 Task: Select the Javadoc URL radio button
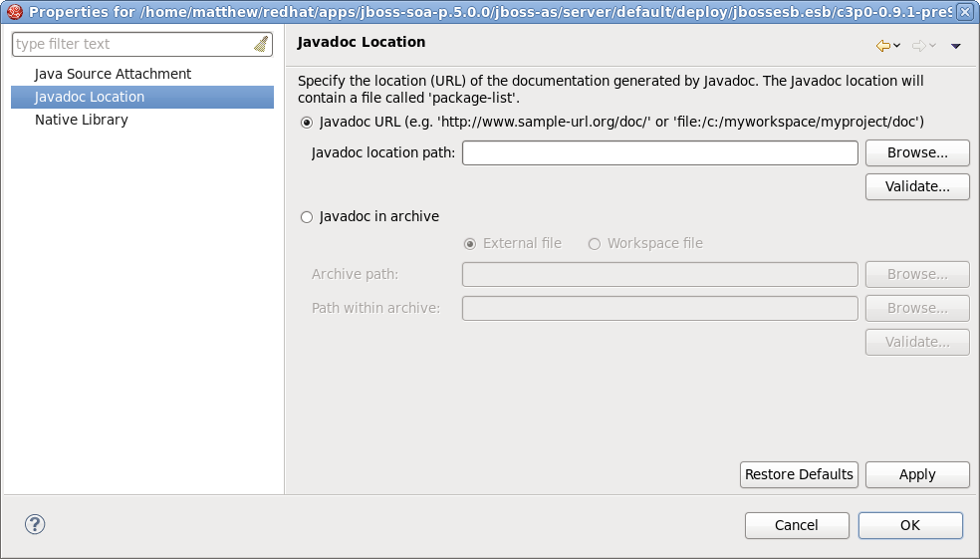pyautogui.click(x=307, y=122)
